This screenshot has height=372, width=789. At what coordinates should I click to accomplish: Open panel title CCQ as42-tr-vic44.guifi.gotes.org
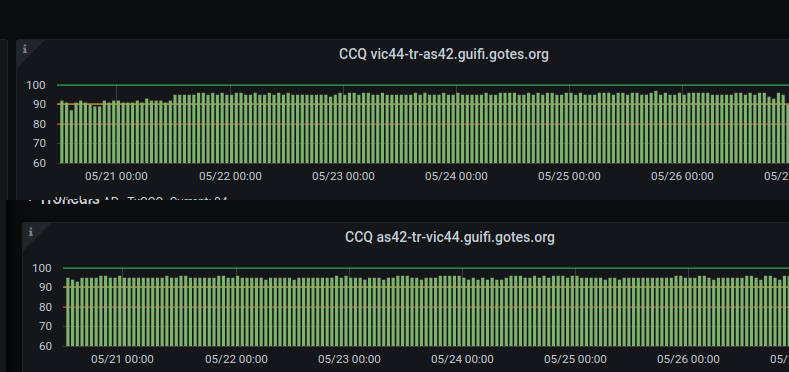click(x=449, y=237)
